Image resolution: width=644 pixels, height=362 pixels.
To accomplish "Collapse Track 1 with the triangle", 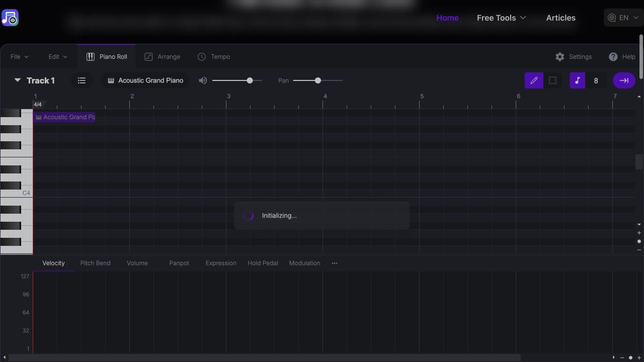I will pyautogui.click(x=18, y=80).
